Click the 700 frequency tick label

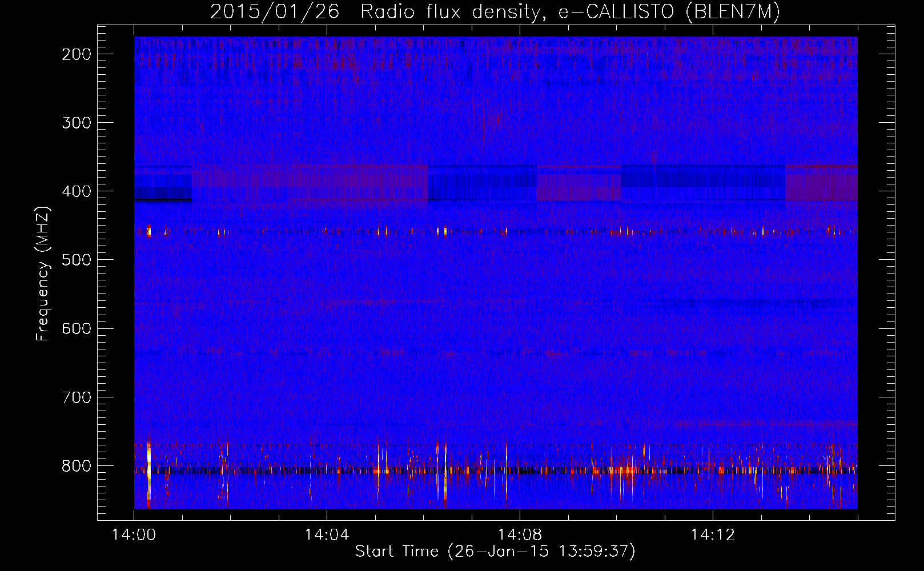pyautogui.click(x=77, y=397)
